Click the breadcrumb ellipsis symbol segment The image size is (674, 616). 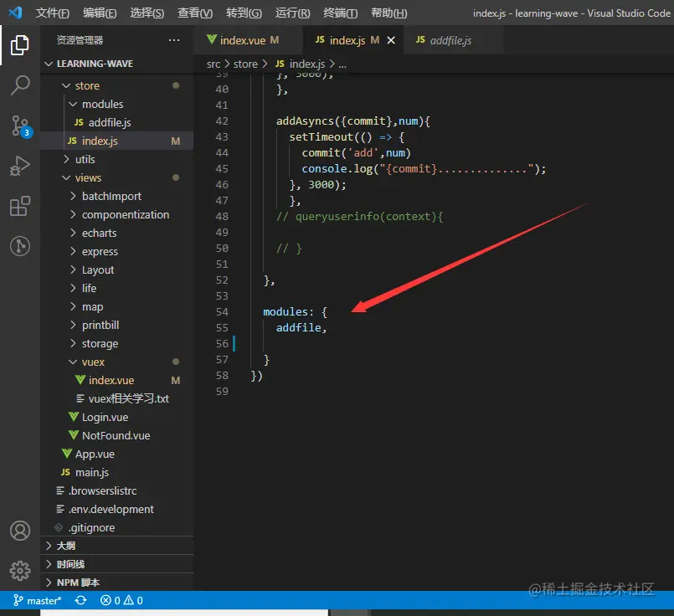342,64
